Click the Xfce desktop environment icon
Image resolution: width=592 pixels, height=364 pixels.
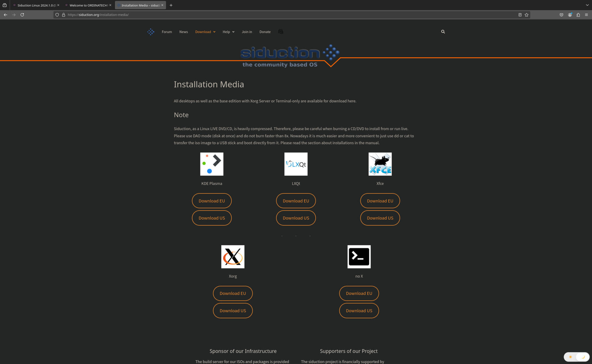(380, 164)
